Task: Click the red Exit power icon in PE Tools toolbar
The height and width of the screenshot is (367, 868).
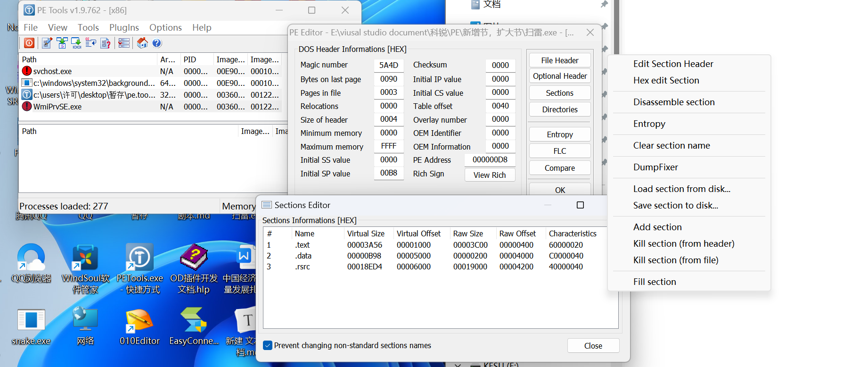Action: coord(29,43)
